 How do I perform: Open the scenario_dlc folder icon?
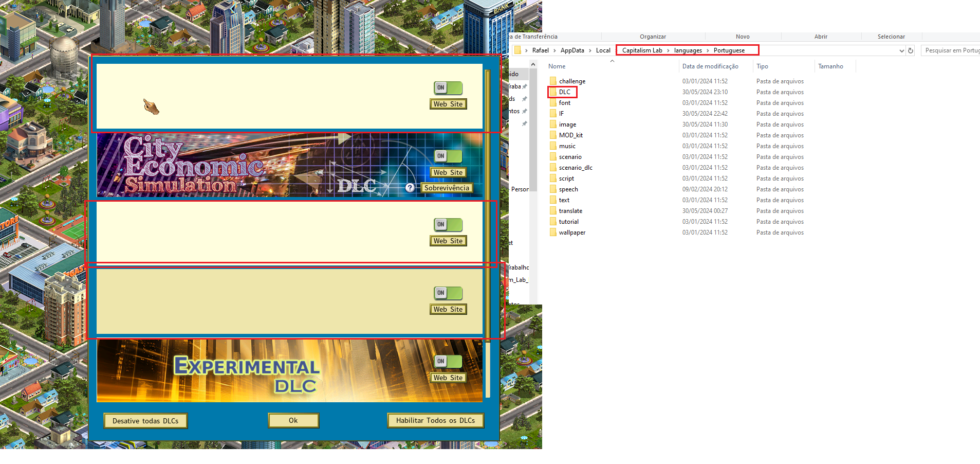click(553, 167)
